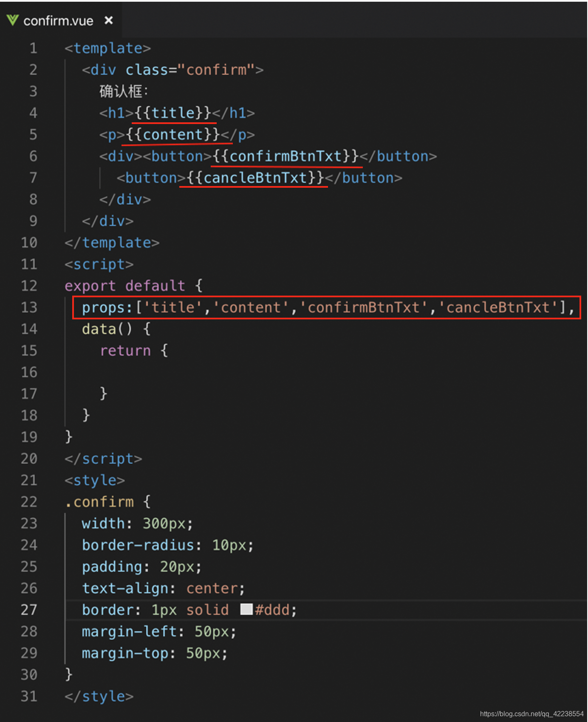Screen dimensions: 588x722
Task: Click the 'text-align: center;' declaration
Action: coord(164,588)
